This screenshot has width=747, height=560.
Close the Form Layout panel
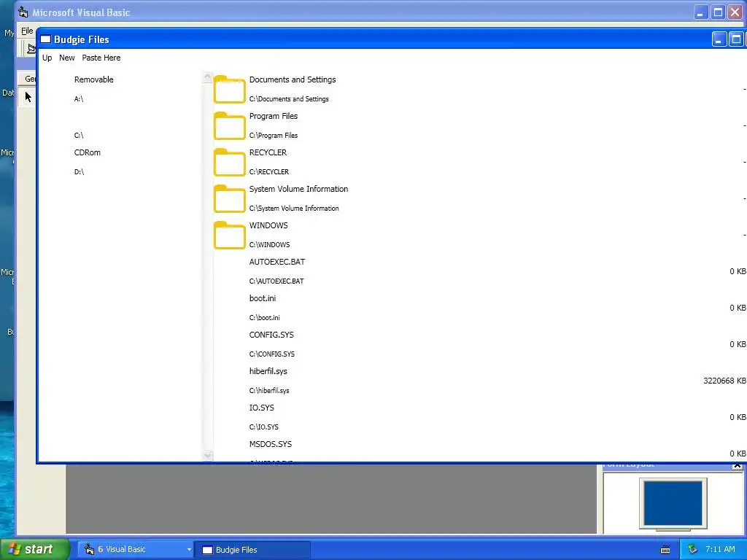[737, 466]
